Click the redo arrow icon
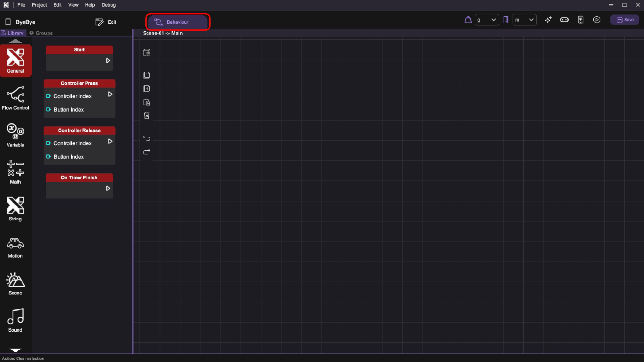This screenshot has height=362, width=644. tap(147, 152)
